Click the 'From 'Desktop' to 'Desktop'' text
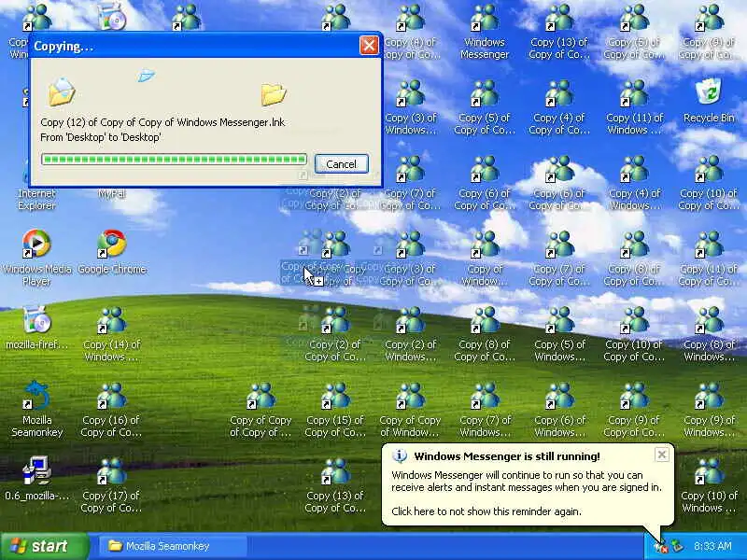This screenshot has width=747, height=560. click(x=101, y=137)
